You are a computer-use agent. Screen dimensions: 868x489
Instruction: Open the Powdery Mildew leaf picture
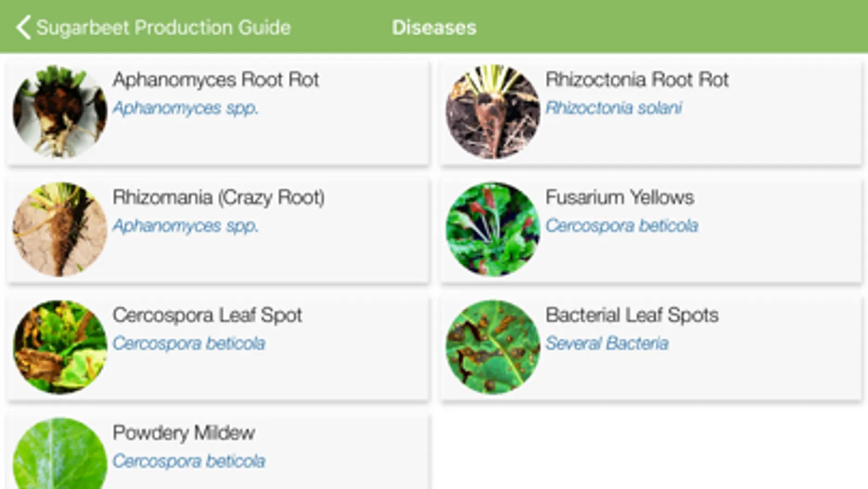click(x=60, y=454)
